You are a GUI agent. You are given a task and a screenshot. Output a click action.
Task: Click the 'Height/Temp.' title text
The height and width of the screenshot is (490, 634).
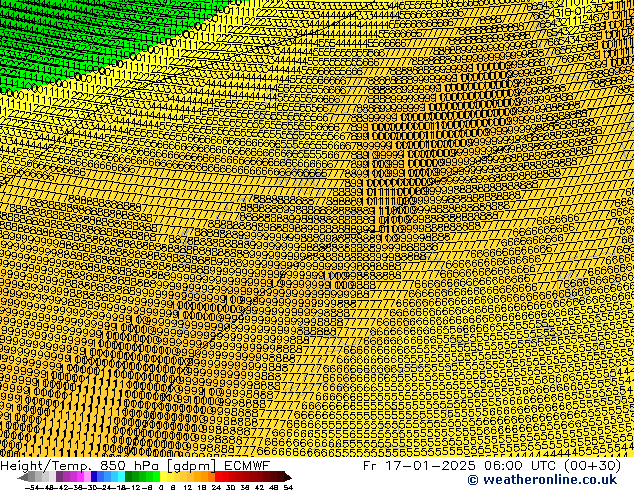pyautogui.click(x=46, y=465)
